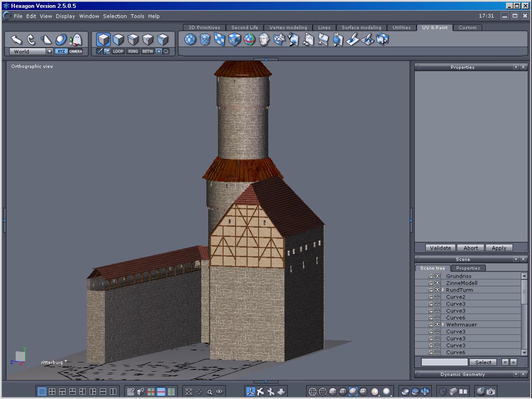Viewport: 532px width, 399px height.
Task: Click the LOOP selection button
Action: (118, 51)
